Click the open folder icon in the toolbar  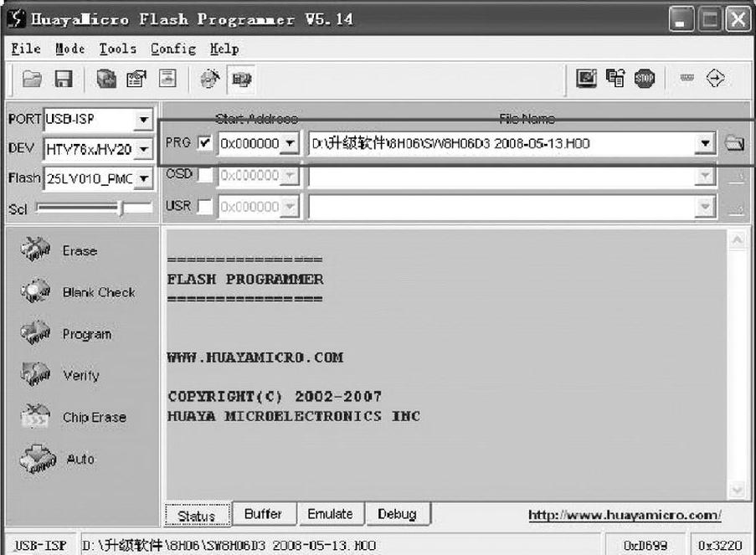click(x=32, y=79)
